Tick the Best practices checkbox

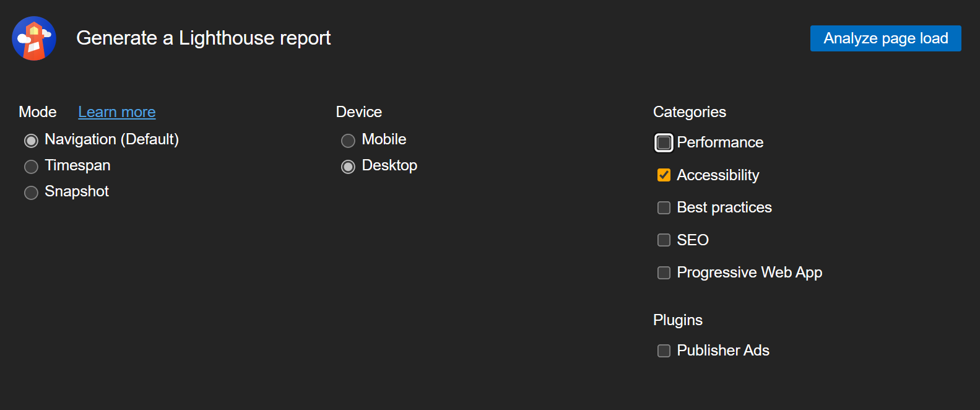664,207
